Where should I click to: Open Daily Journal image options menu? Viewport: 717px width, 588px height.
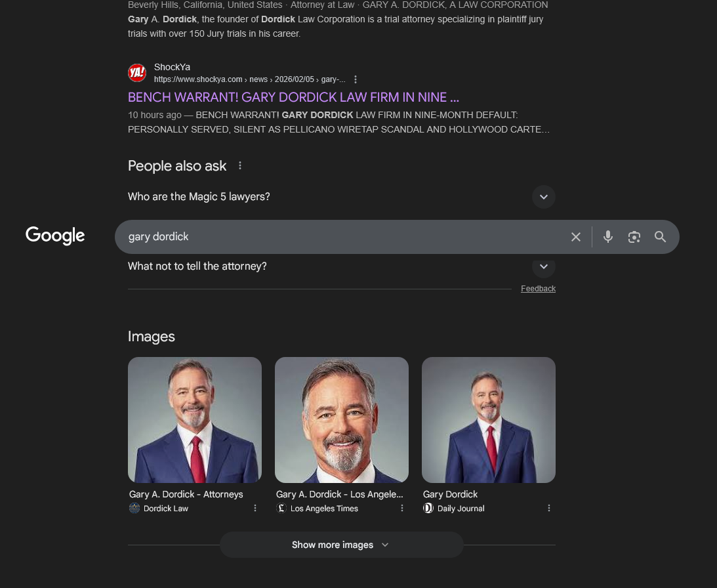click(x=549, y=508)
